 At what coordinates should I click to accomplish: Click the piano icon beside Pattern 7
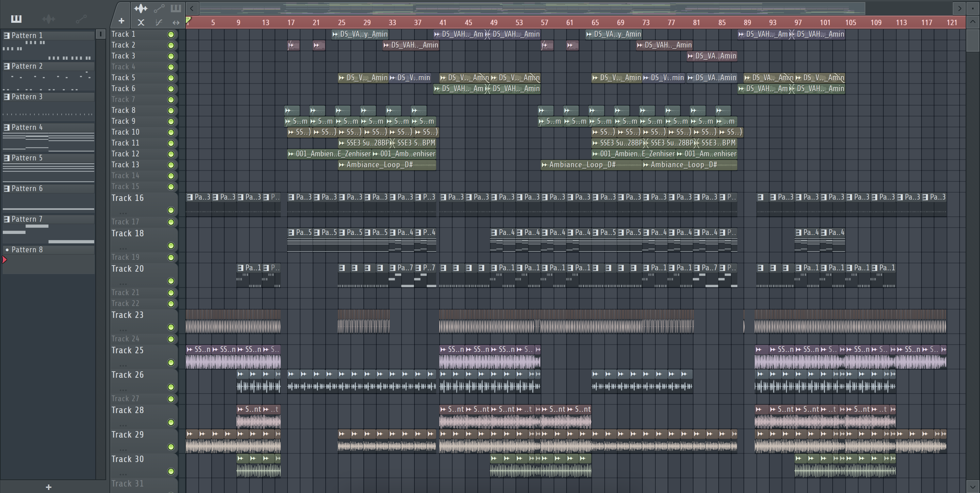tap(6, 219)
